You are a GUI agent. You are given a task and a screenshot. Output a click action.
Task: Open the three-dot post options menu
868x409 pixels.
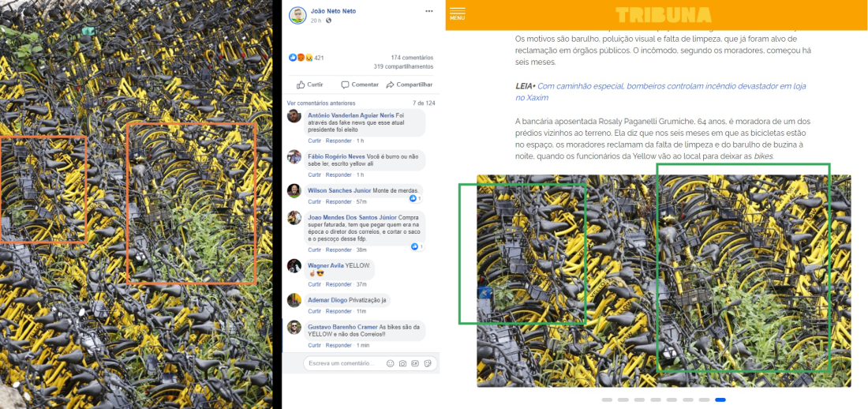(x=429, y=11)
